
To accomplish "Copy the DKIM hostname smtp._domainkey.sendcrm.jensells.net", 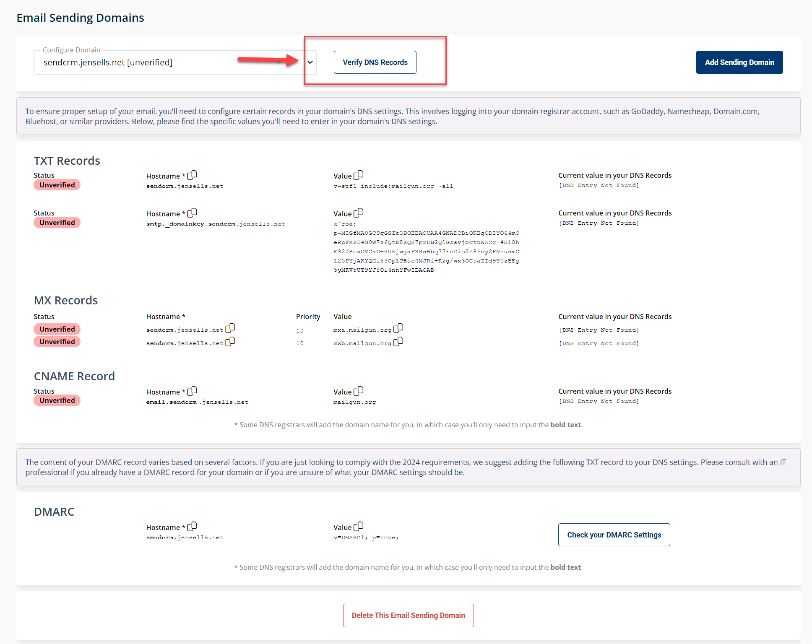I will (x=193, y=212).
